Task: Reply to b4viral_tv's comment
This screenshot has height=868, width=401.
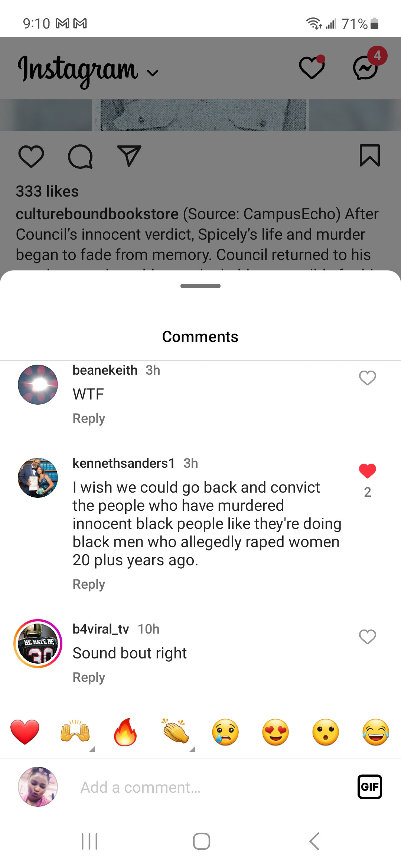Action: 89,677
